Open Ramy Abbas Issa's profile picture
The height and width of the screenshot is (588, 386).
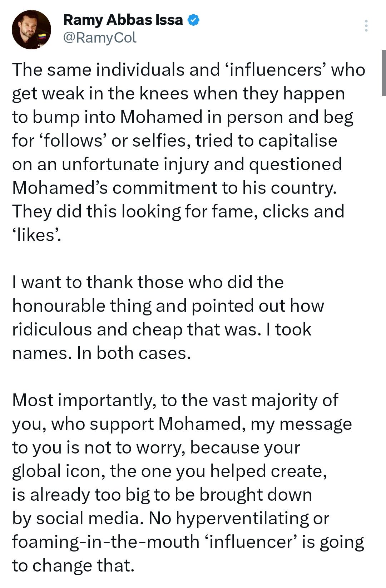[x=31, y=29]
